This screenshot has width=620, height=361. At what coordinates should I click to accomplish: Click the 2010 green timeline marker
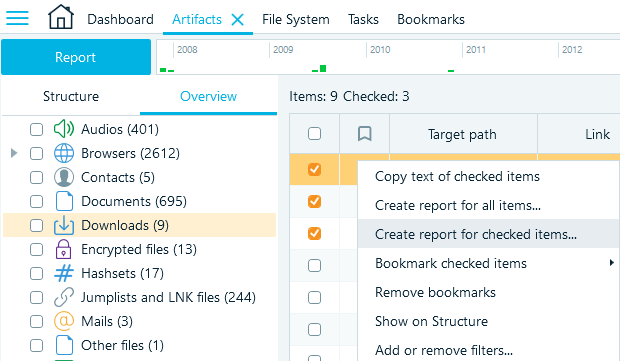click(x=451, y=71)
